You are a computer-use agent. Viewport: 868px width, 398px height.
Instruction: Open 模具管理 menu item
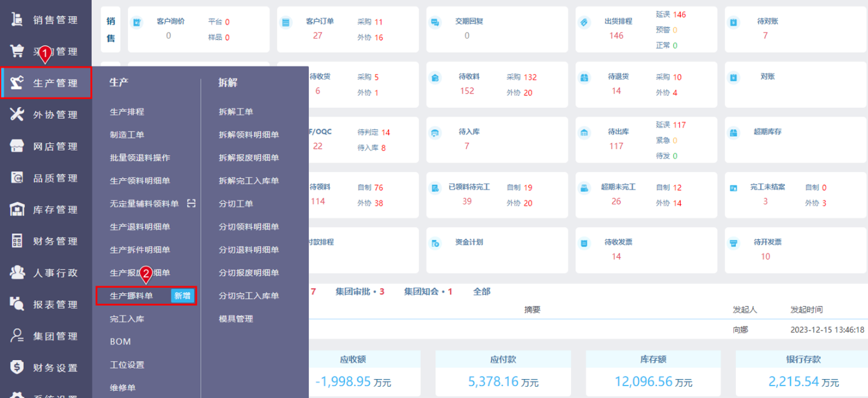coord(236,319)
